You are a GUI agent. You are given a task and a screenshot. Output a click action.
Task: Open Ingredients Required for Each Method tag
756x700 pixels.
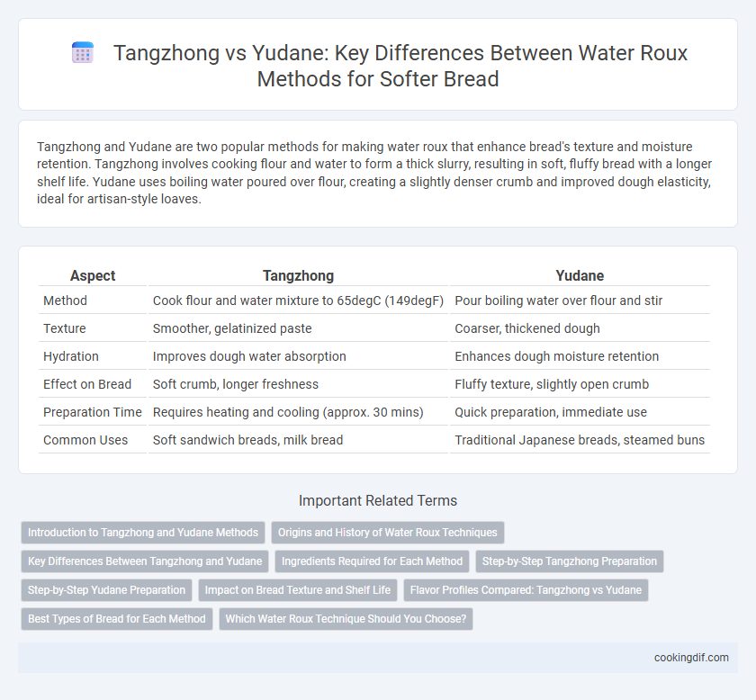tap(372, 561)
